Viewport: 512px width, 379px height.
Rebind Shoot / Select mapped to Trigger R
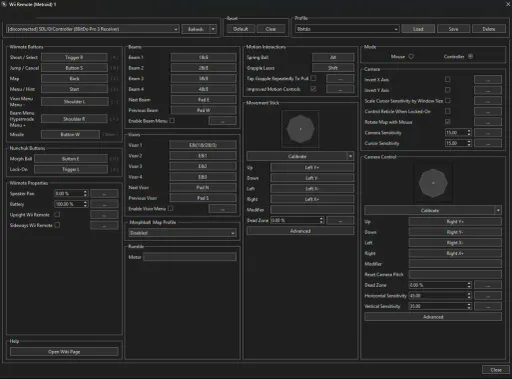(74, 57)
